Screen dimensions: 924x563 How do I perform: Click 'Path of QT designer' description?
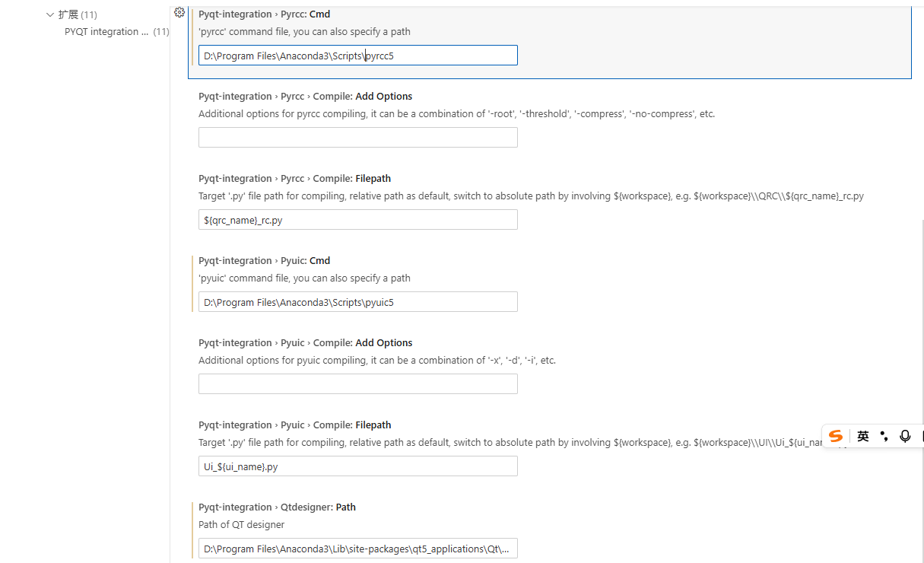[x=242, y=524]
